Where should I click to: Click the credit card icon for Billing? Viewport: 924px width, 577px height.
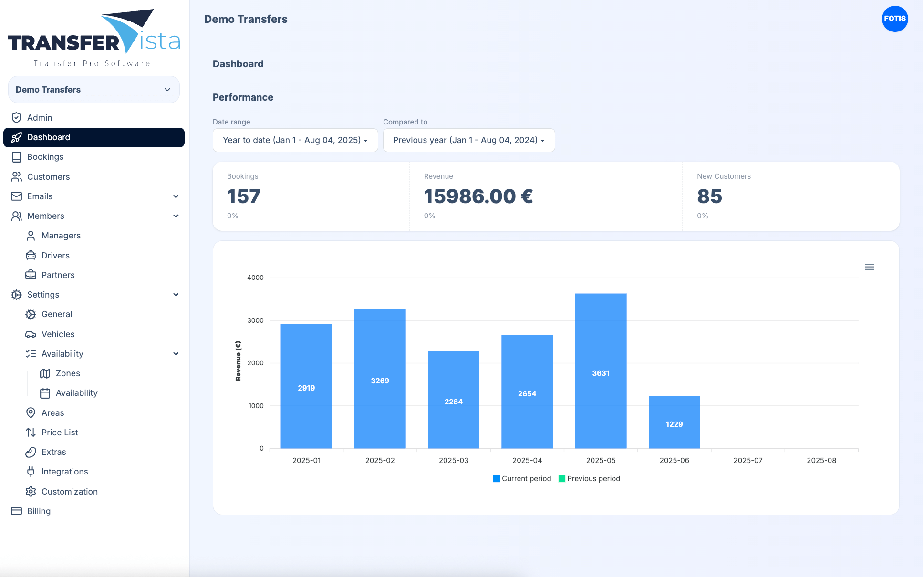point(17,511)
